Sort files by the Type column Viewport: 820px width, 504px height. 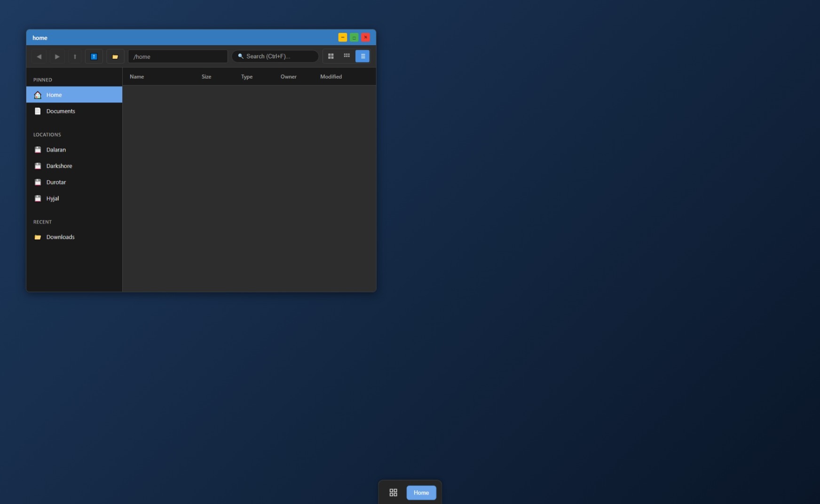(x=246, y=76)
